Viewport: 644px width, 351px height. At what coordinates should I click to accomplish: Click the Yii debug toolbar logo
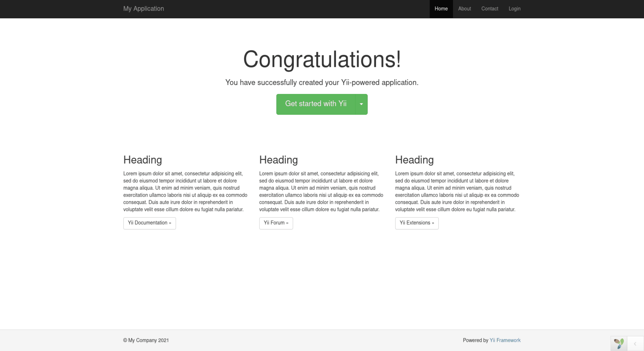coord(619,344)
